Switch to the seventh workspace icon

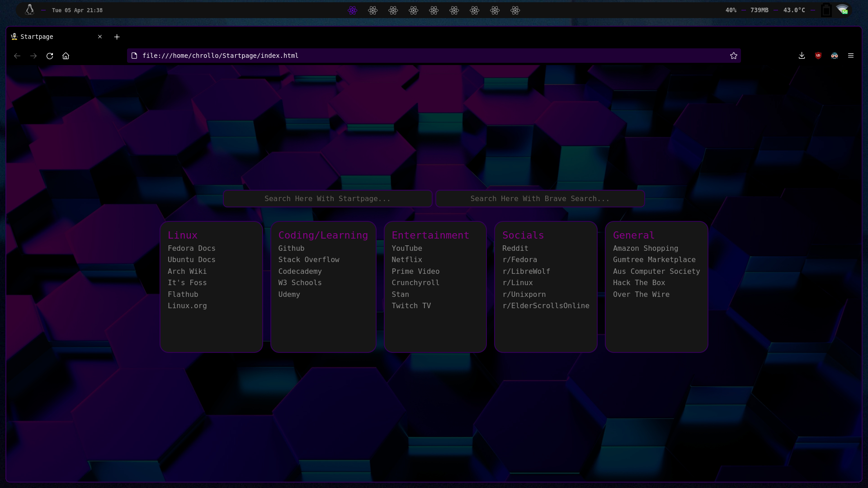click(475, 10)
